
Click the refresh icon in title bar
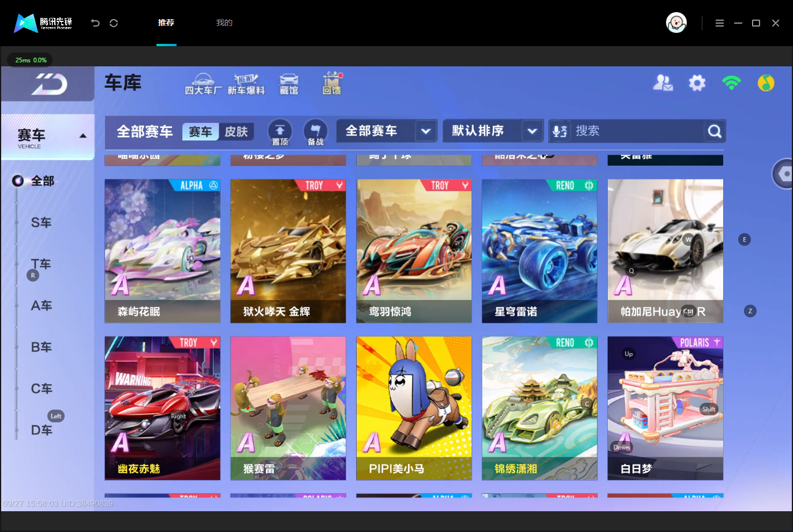tap(114, 23)
